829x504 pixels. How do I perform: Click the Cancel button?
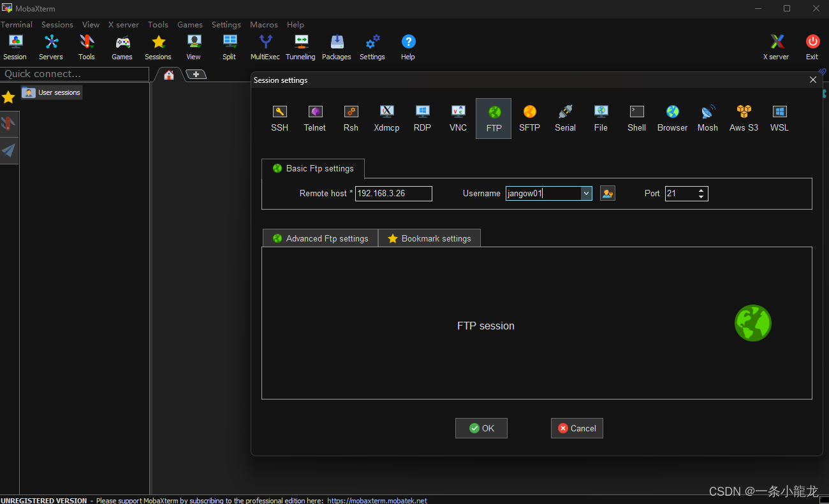[x=577, y=428]
